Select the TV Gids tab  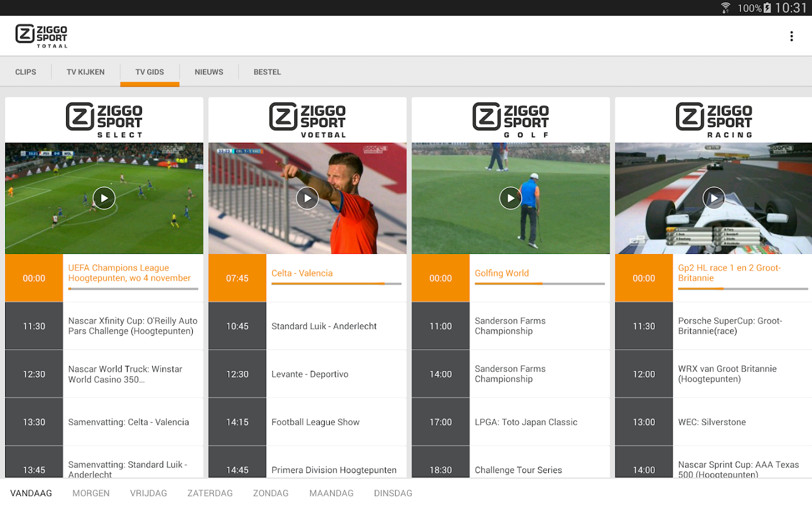pyautogui.click(x=149, y=72)
